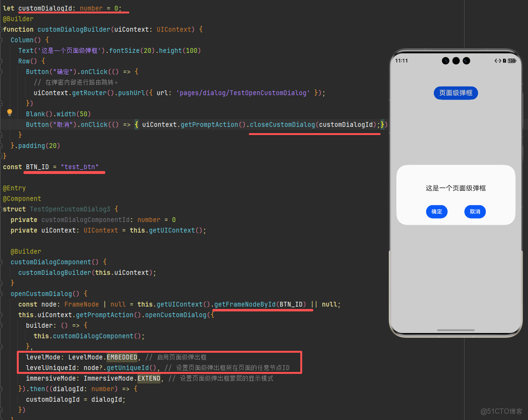Image resolution: width=528 pixels, height=420 pixels.
Task: Click the FrameNode type annotation
Action: [82, 305]
